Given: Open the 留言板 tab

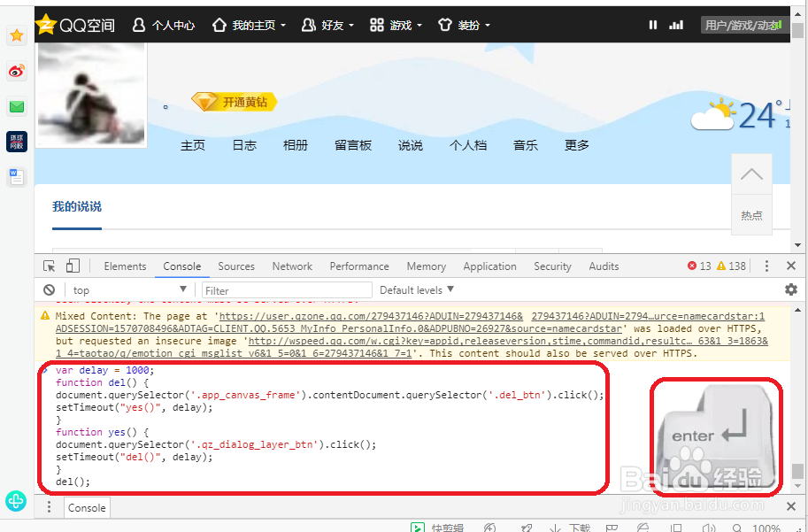Looking at the screenshot, I should [x=353, y=145].
